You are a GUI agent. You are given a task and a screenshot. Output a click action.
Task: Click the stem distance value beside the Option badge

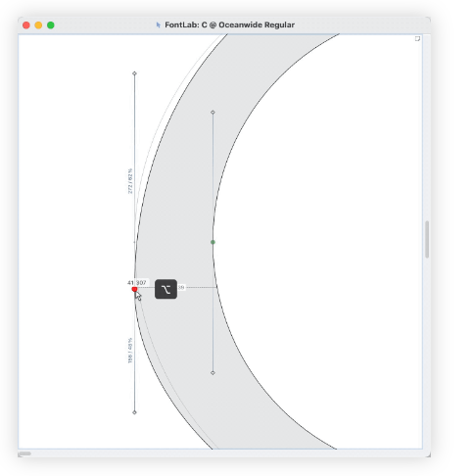(181, 287)
